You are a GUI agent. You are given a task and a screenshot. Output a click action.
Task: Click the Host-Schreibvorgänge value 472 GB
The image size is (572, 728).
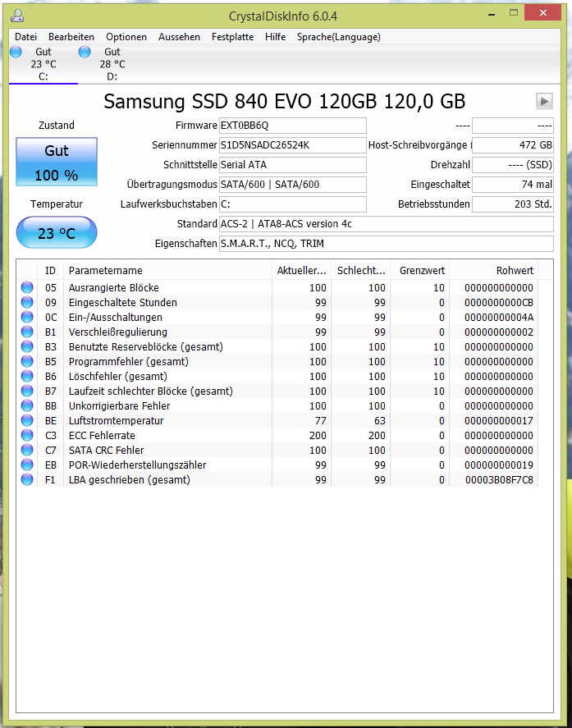pos(513,145)
